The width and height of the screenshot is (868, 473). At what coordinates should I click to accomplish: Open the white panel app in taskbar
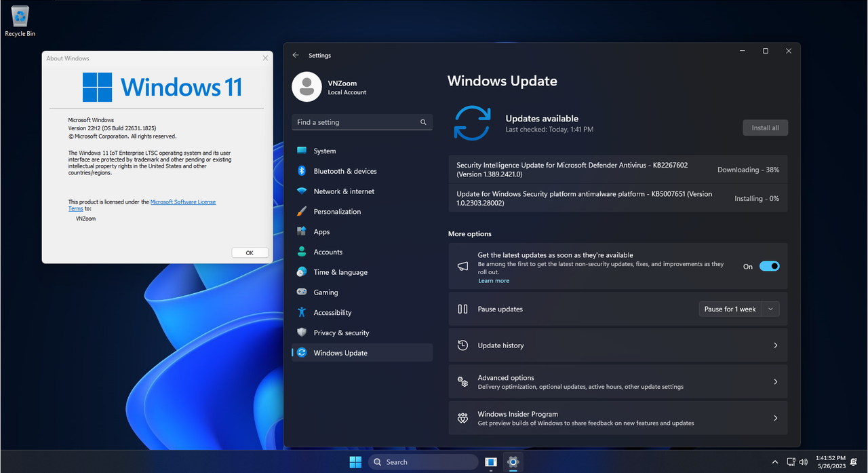coord(491,462)
